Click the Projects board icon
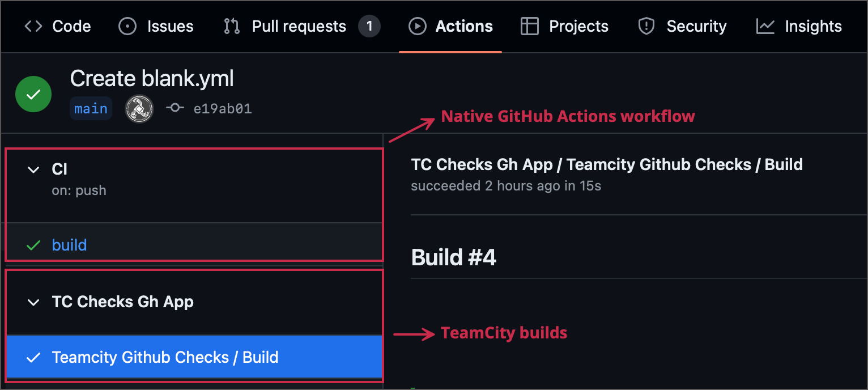 click(530, 26)
